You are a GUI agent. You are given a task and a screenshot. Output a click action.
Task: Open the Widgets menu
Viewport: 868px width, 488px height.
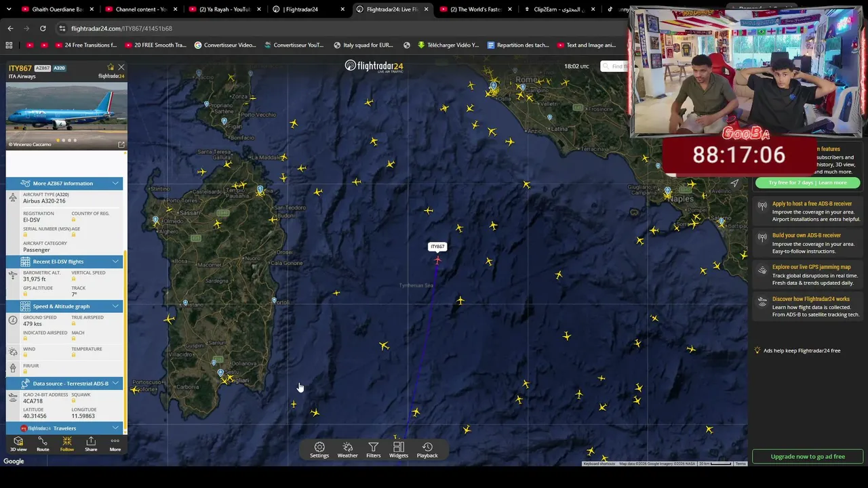click(399, 450)
